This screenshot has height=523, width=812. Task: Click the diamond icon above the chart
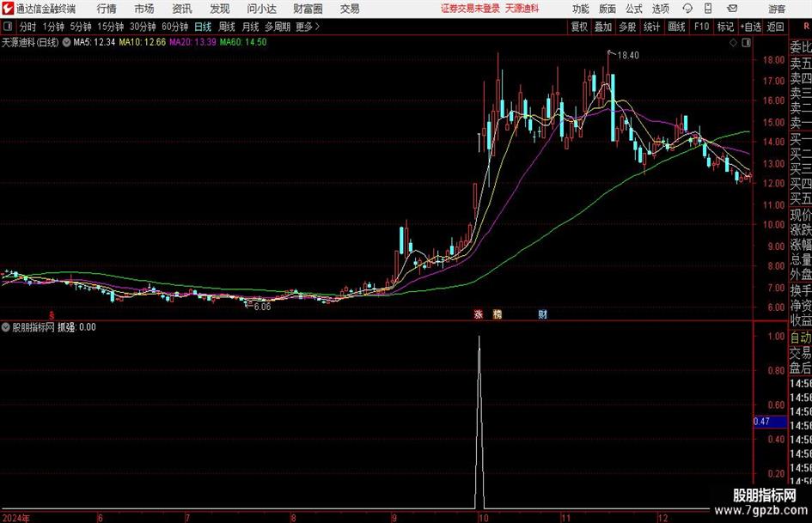point(733,43)
